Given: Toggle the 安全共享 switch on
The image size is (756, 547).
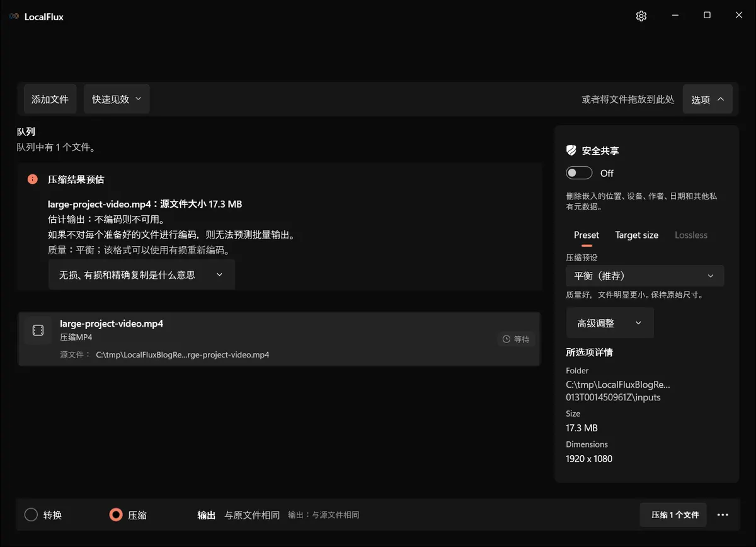Looking at the screenshot, I should tap(579, 173).
